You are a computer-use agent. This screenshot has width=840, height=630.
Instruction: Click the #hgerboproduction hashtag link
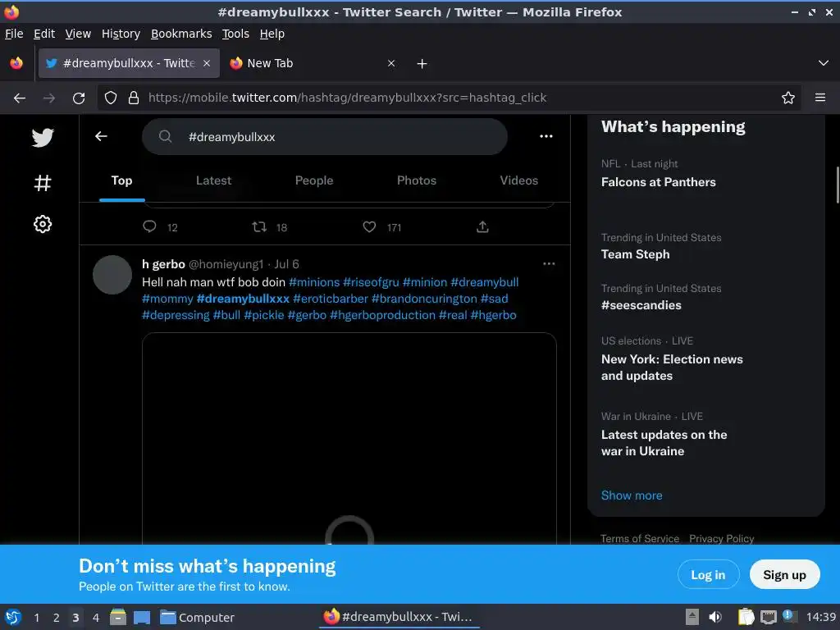point(382,315)
